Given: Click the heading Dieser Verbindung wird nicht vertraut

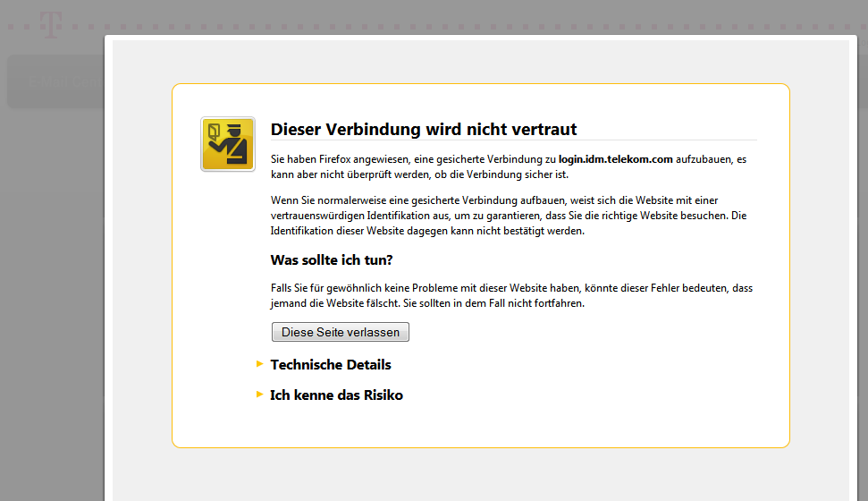Looking at the screenshot, I should pos(424,129).
